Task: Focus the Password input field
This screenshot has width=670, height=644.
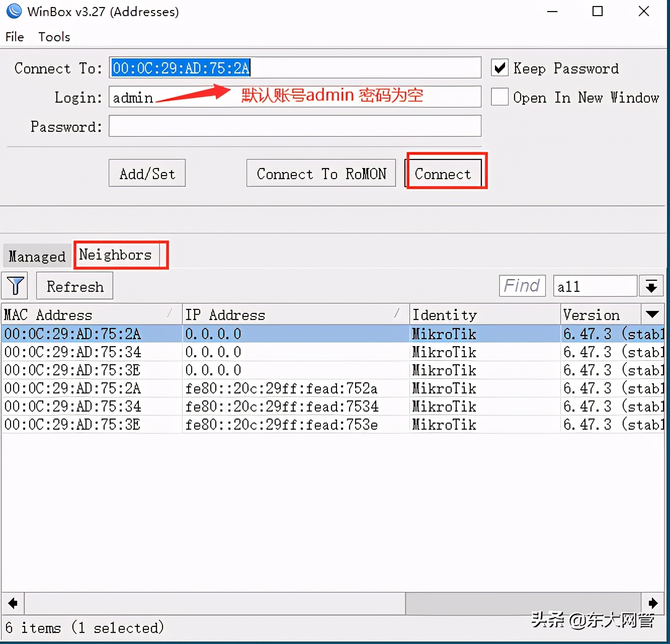Action: [x=295, y=126]
